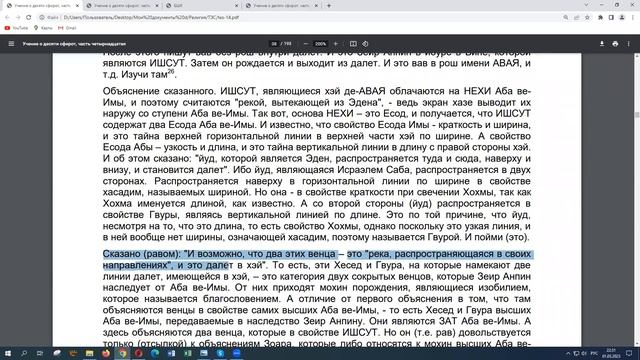Zoom in with the plus button in PDF toolbar
The image size is (640, 360).
pyautogui.click(x=336, y=44)
